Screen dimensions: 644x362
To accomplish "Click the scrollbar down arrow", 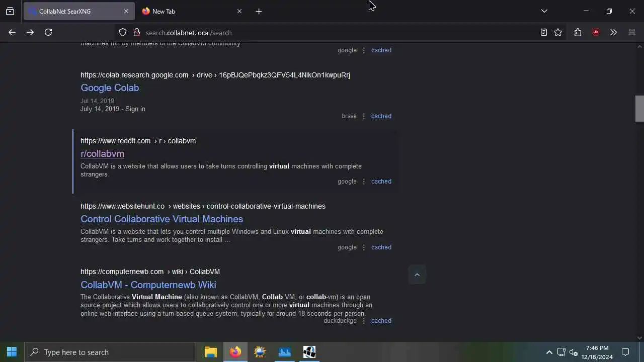I will pyautogui.click(x=639, y=338).
